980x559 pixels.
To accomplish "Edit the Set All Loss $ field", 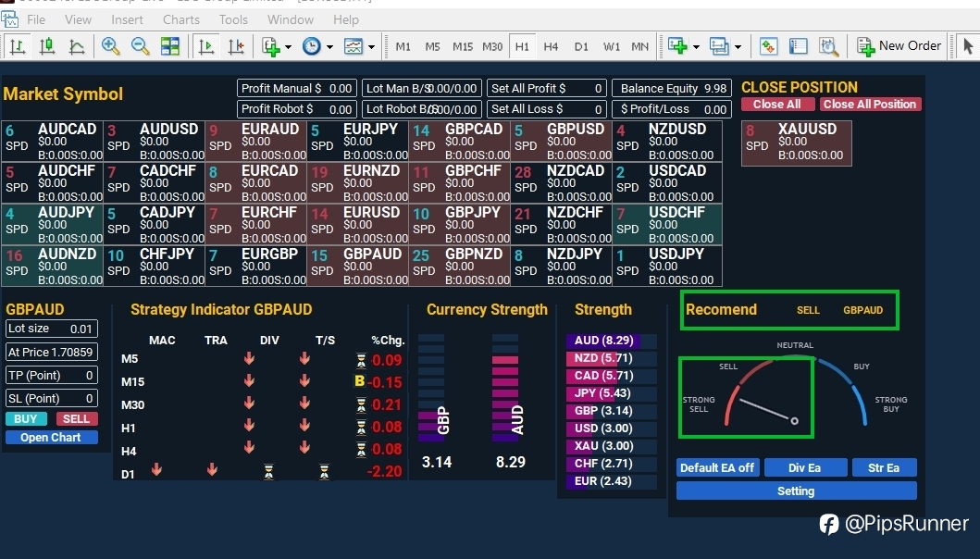I will (547, 109).
